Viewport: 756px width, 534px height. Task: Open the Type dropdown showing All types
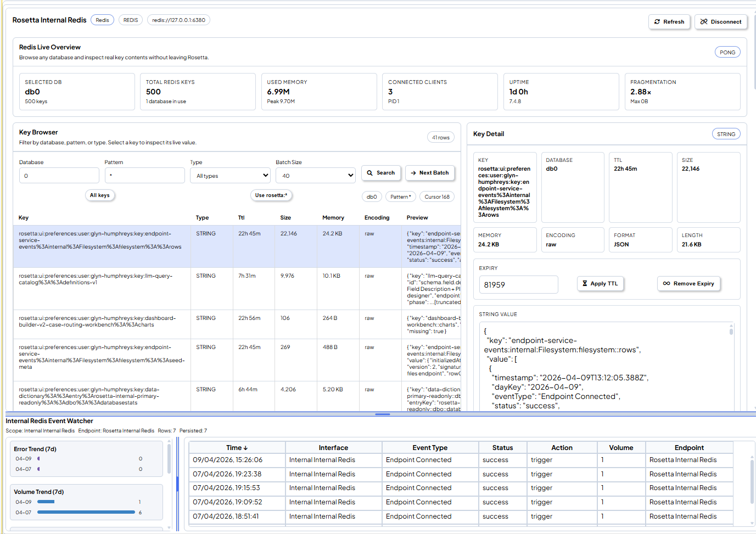point(230,175)
